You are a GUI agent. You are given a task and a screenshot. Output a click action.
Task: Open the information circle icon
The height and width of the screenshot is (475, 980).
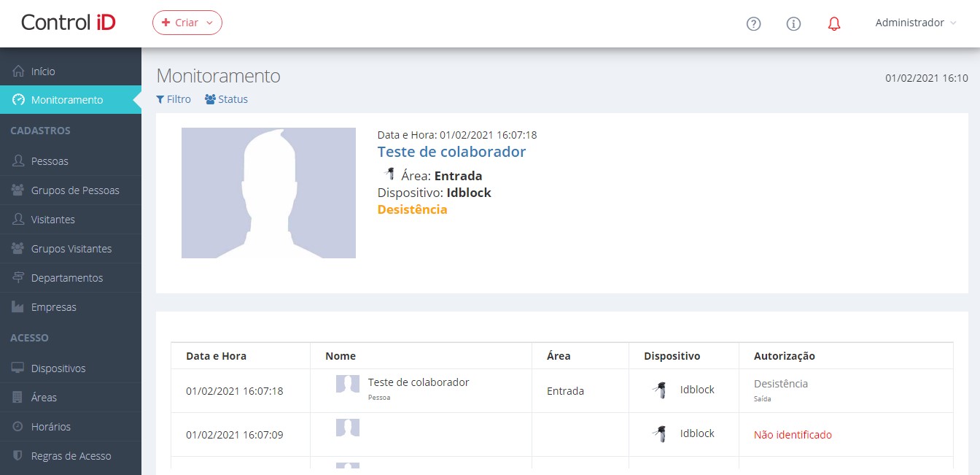[x=794, y=23]
